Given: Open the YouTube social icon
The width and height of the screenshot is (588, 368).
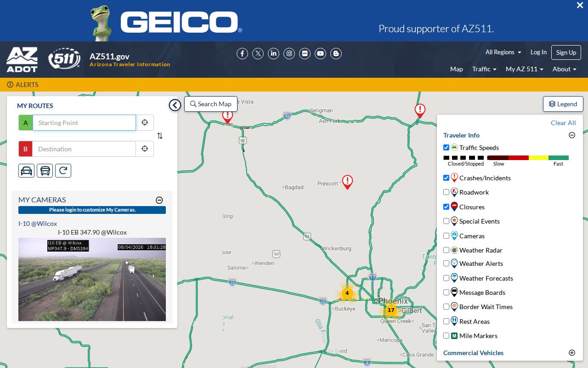Looking at the screenshot, I should pos(321,53).
